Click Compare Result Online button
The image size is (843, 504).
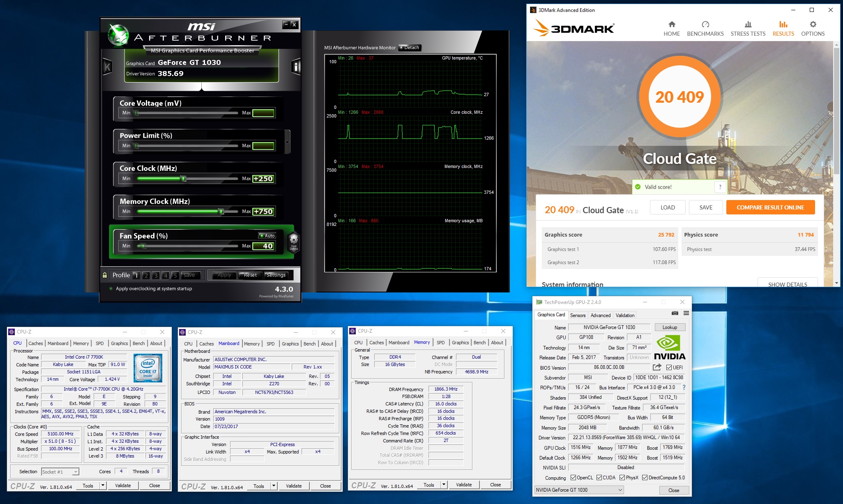[770, 207]
